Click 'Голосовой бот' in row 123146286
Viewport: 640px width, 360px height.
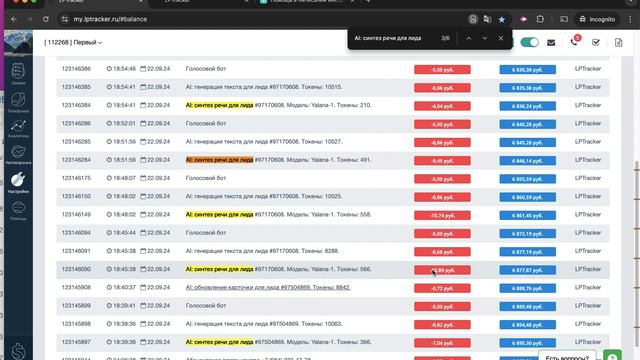click(206, 123)
